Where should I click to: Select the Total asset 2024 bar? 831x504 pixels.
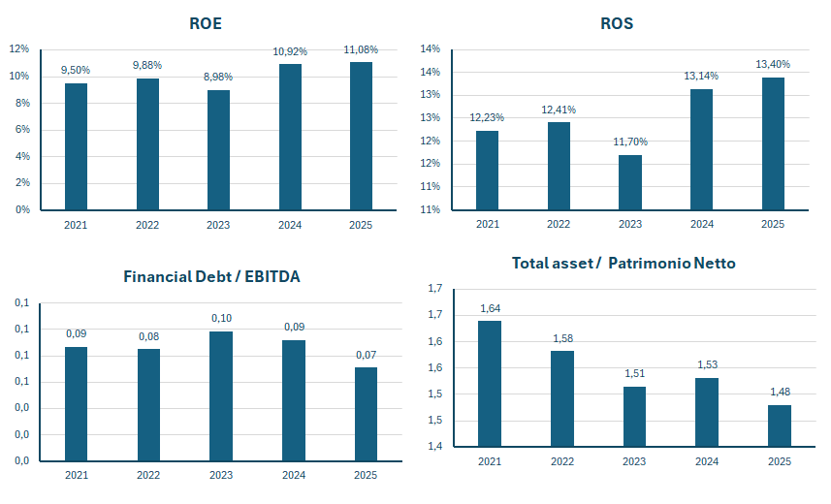[707, 412]
